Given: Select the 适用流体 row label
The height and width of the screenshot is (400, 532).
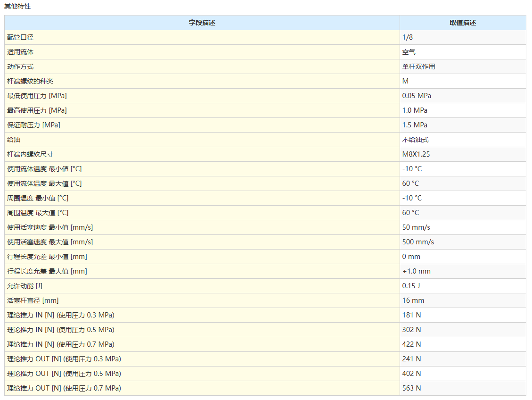Looking at the screenshot, I should pyautogui.click(x=20, y=52).
